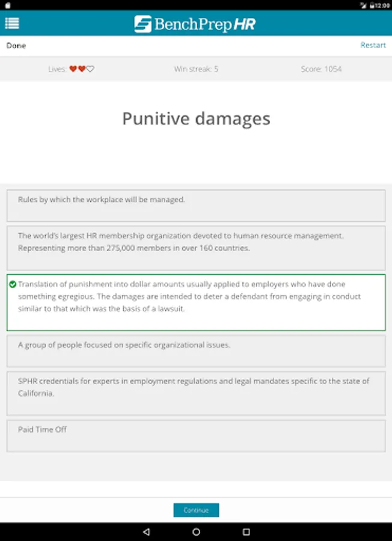
Task: Pick 'A group of people focused' answer
Action: pos(196,350)
